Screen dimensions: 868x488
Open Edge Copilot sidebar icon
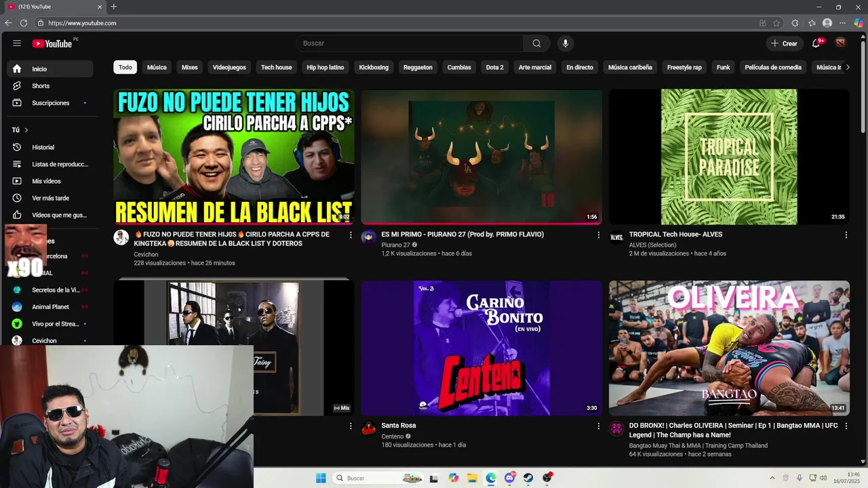(859, 23)
